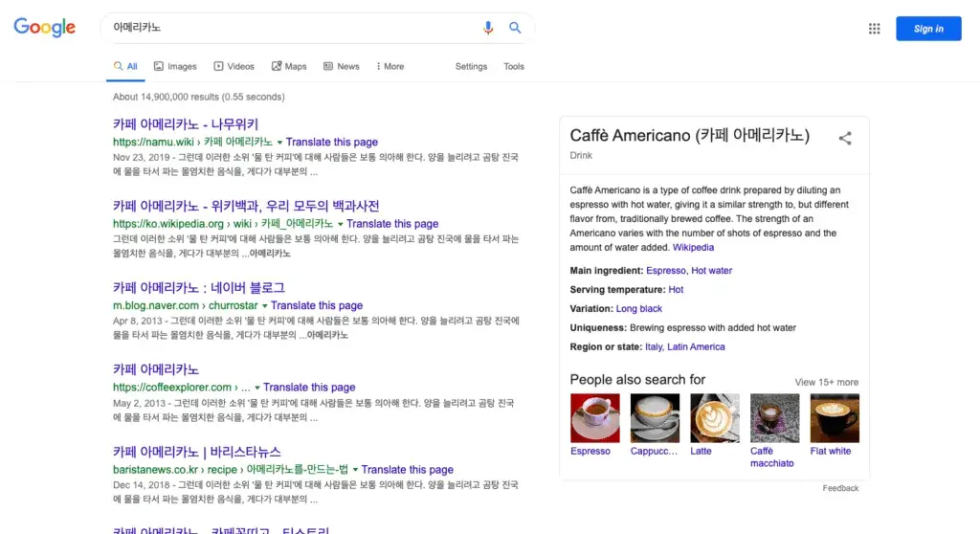Click the 'People also search for' heading
This screenshot has width=980, height=534.
click(637, 380)
